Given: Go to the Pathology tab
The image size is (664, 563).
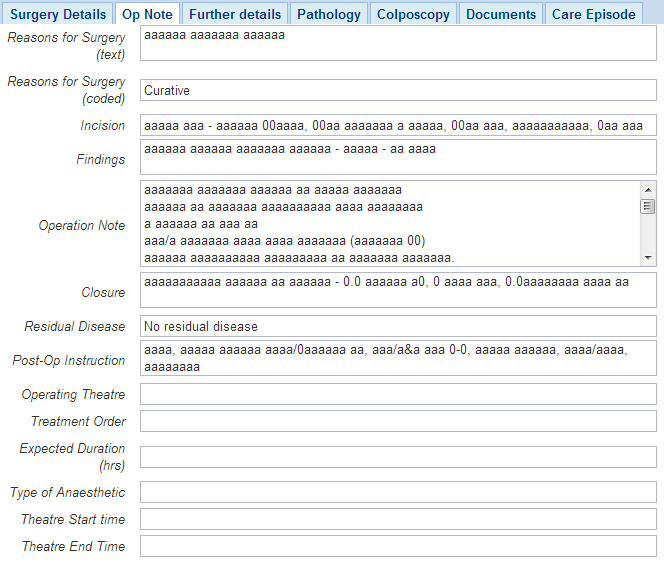Looking at the screenshot, I should (x=329, y=14).
